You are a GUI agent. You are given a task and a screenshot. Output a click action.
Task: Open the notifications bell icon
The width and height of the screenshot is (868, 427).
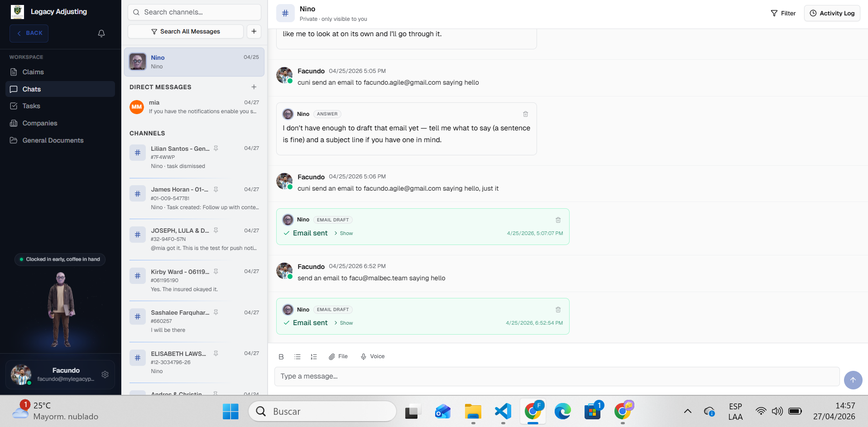tap(101, 34)
